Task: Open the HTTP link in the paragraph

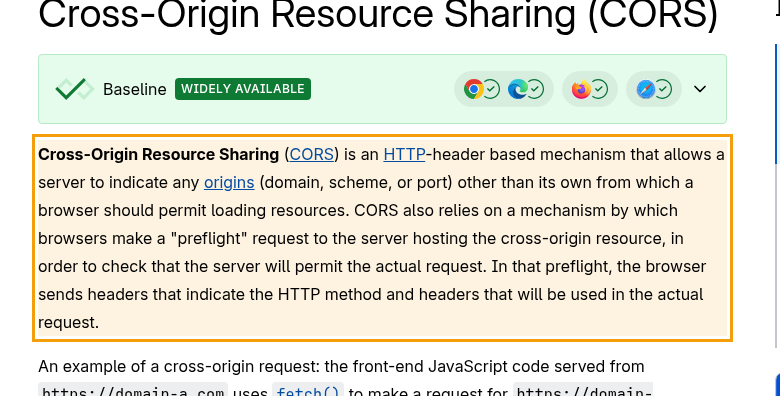Action: pos(404,154)
